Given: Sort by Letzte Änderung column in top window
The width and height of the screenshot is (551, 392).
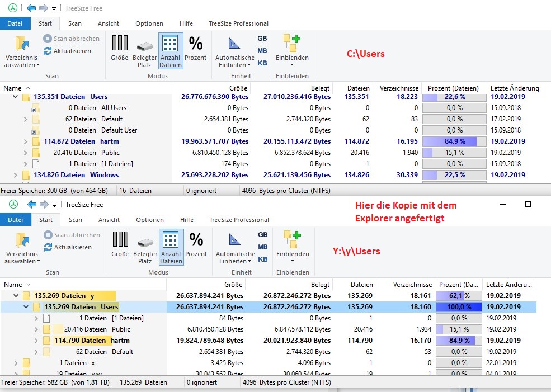Looking at the screenshot, I should point(515,88).
